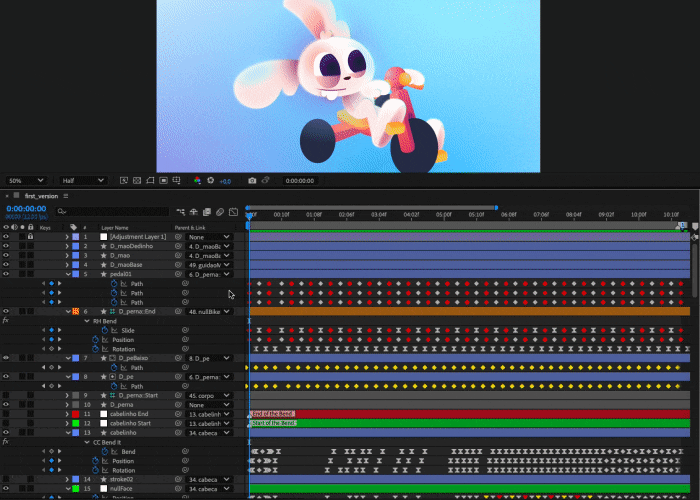The image size is (700, 500).
Task: Hide the pedal01 layer eye toggle
Action: pyautogui.click(x=6, y=274)
